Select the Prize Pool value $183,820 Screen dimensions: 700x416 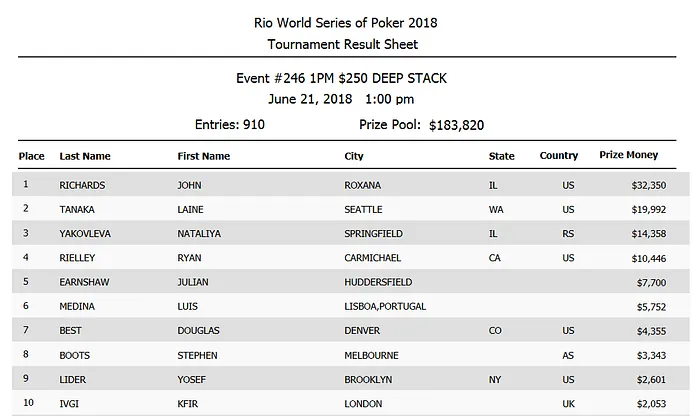pyautogui.click(x=463, y=125)
